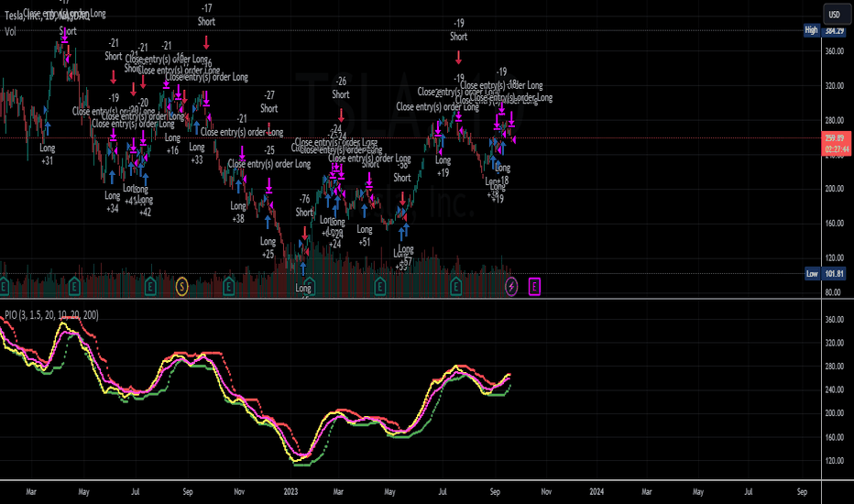Click the 2024 label on the time axis
Image resolution: width=854 pixels, height=504 pixels.
[597, 491]
